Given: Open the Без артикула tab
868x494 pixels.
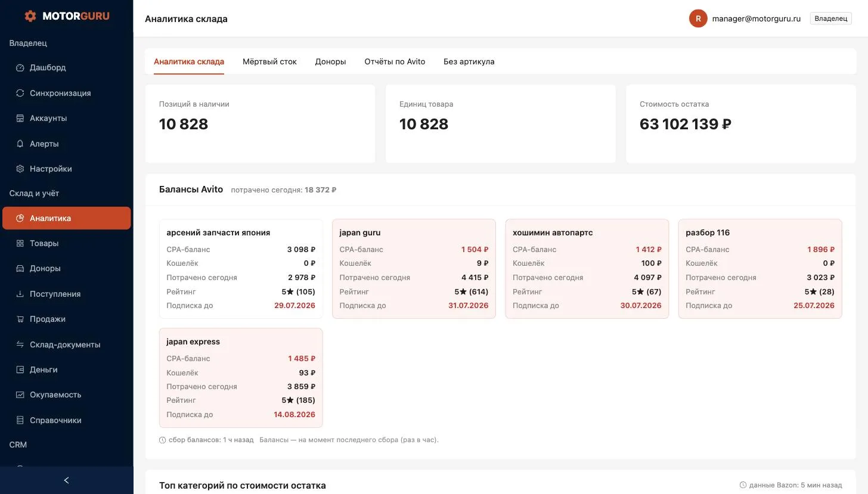Looking at the screenshot, I should click(469, 61).
